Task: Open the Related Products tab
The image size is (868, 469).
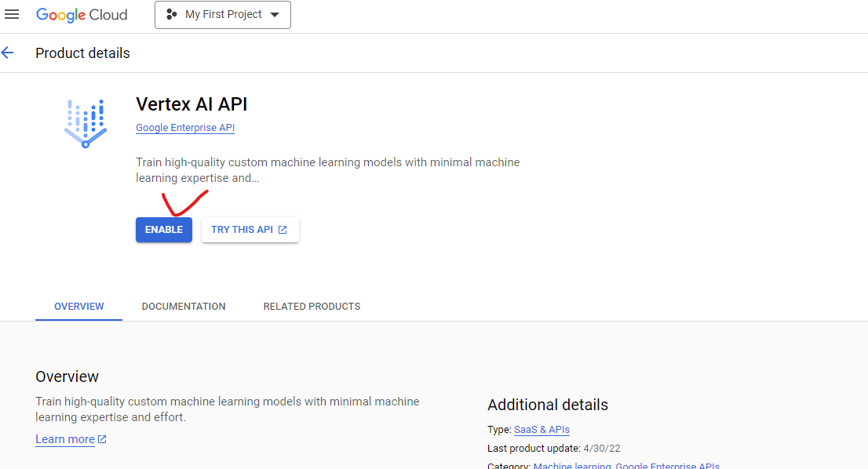Action: (312, 307)
